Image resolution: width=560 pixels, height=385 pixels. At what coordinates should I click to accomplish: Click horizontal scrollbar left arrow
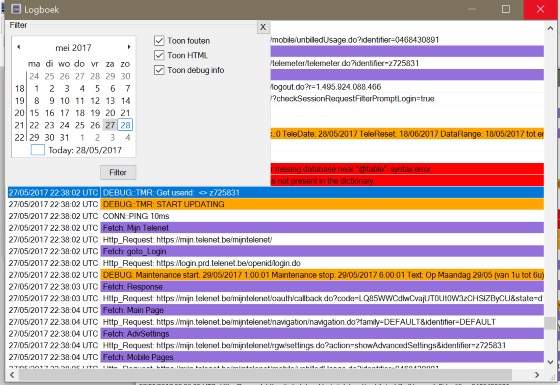(12, 375)
